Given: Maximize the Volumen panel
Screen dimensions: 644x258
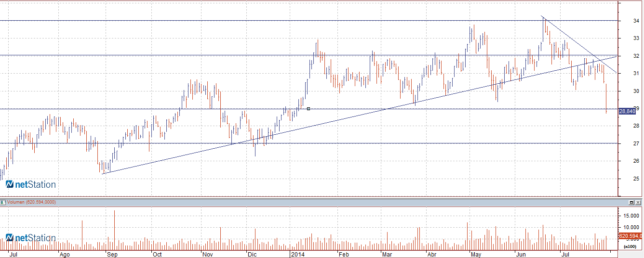Looking at the screenshot, I should (631, 202).
